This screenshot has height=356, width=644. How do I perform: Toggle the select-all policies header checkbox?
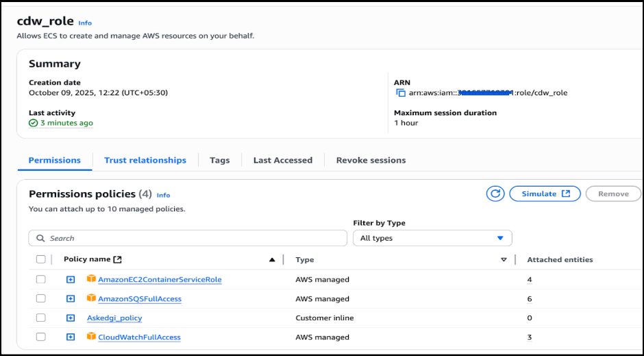click(41, 260)
